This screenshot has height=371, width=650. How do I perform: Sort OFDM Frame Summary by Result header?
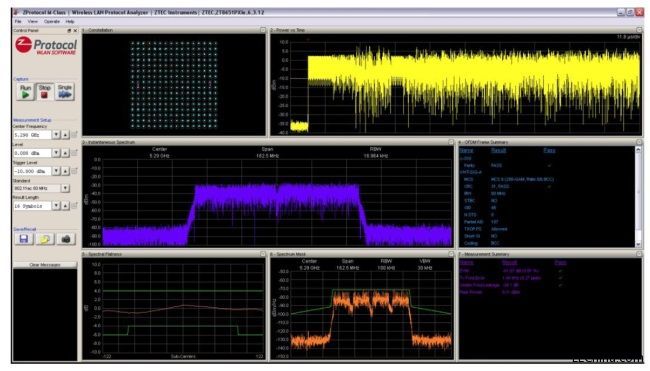[498, 150]
